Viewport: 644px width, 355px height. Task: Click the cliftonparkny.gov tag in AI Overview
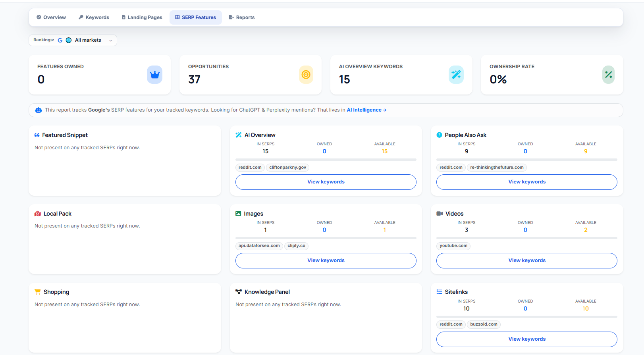coord(288,168)
